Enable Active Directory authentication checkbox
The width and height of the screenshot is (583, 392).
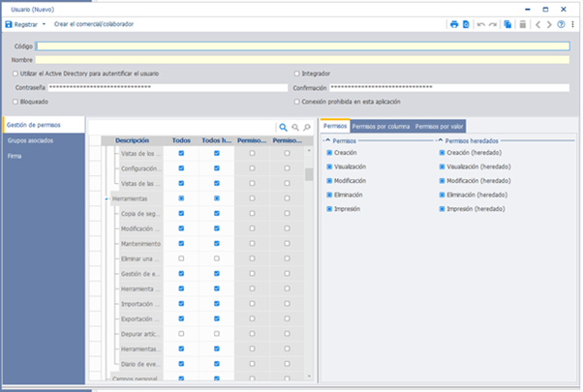15,74
